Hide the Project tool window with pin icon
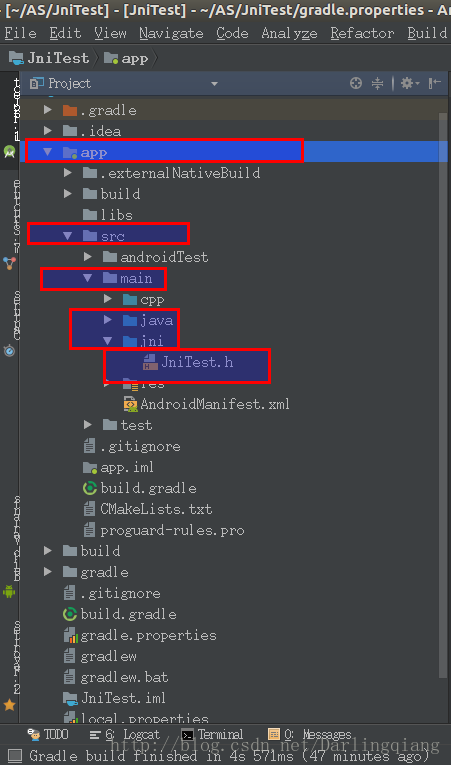The width and height of the screenshot is (451, 765). 435,83
